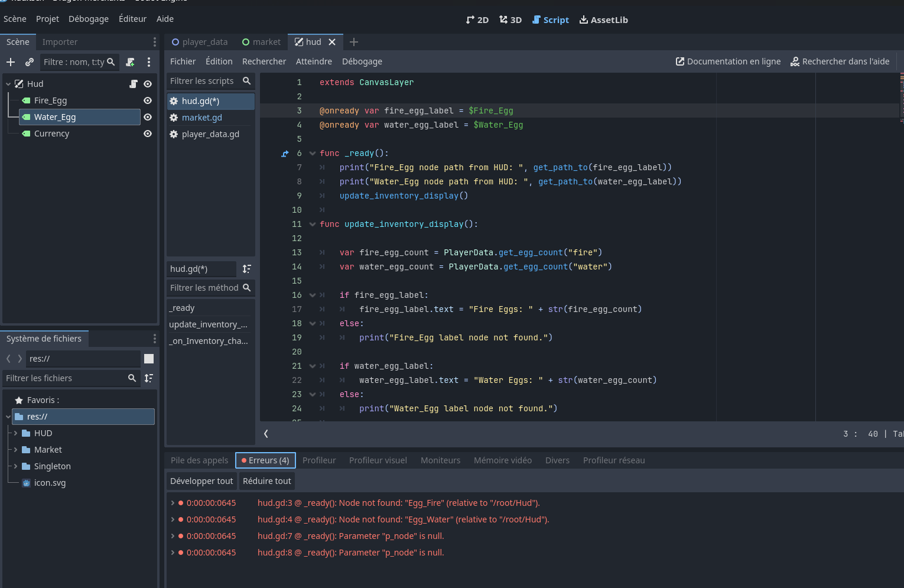Click the instantiate scene chain icon

click(29, 61)
